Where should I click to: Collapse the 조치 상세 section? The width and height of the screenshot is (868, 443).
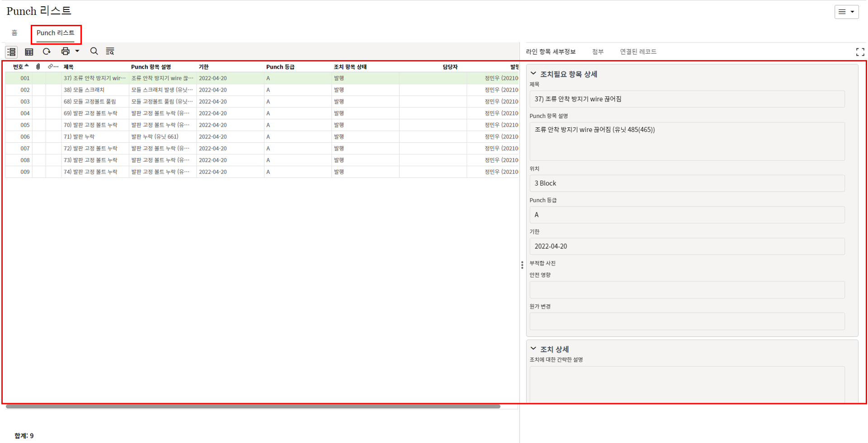[533, 349]
